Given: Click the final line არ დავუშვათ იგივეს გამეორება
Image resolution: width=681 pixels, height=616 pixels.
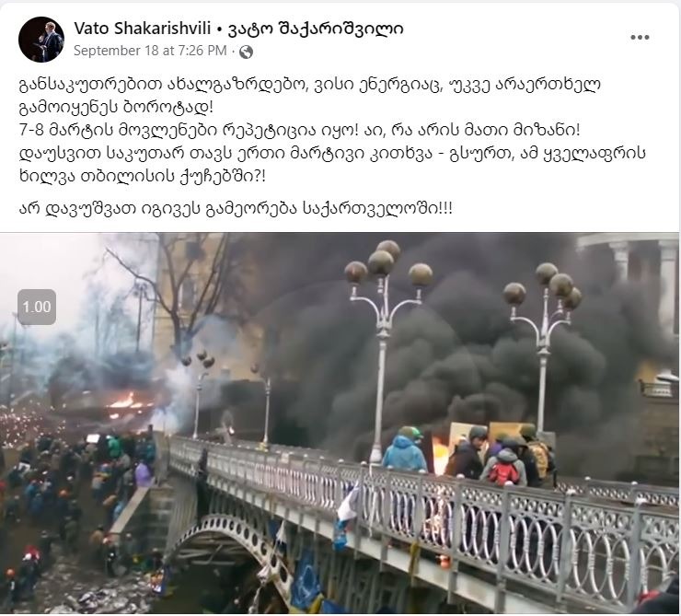Looking at the screenshot, I should coord(236,209).
